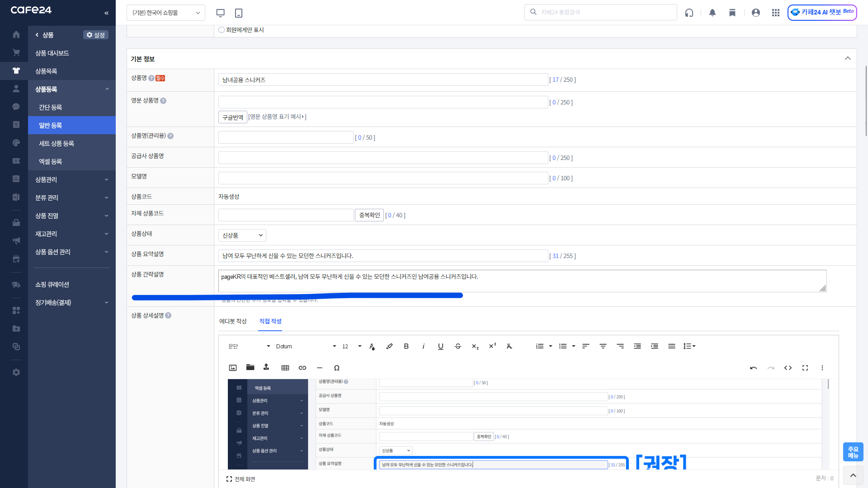Collapse the 기본 정보 section chevron

point(848,58)
